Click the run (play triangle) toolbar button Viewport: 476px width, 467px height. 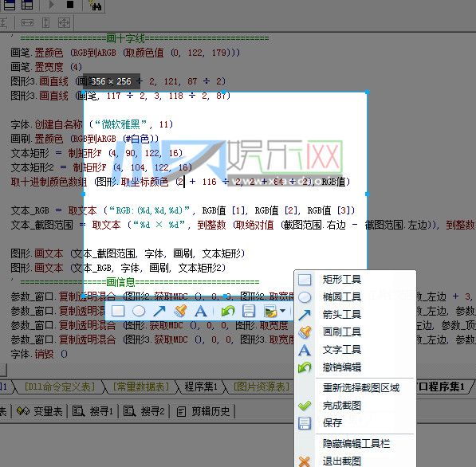52,5
